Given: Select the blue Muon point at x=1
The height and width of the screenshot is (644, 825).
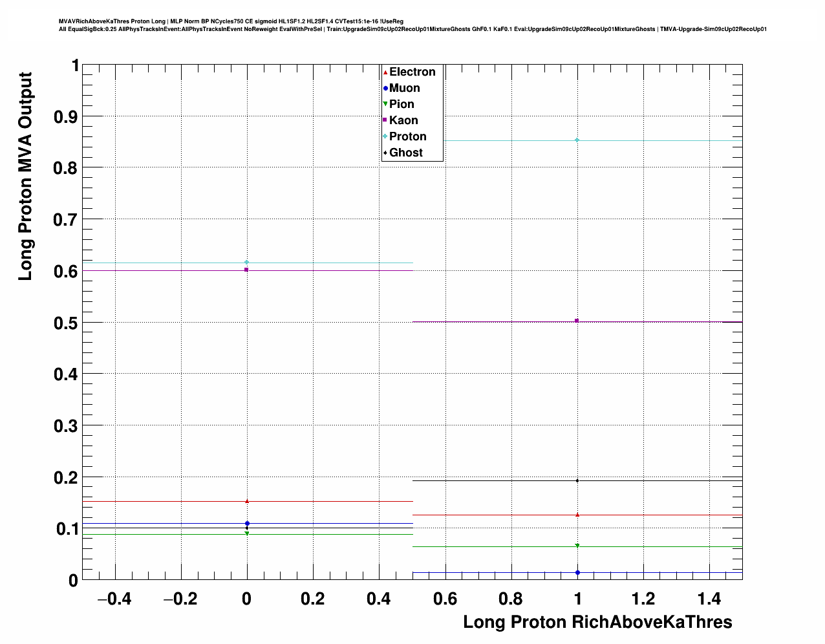Looking at the screenshot, I should click(577, 572).
